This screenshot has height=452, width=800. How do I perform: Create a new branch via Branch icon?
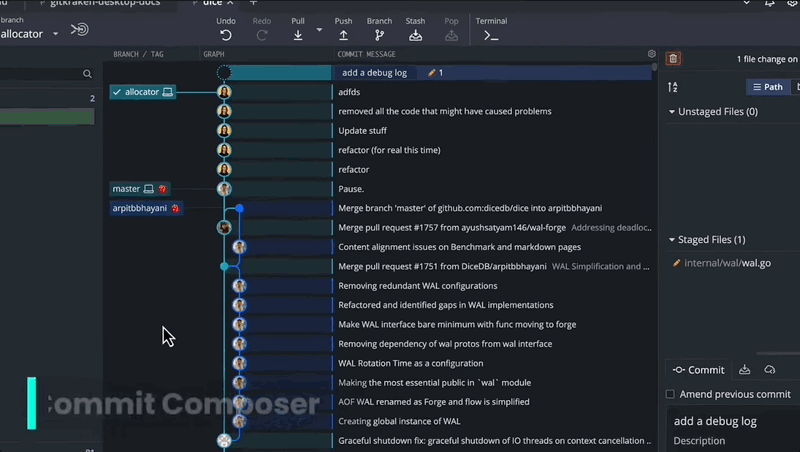pos(379,35)
